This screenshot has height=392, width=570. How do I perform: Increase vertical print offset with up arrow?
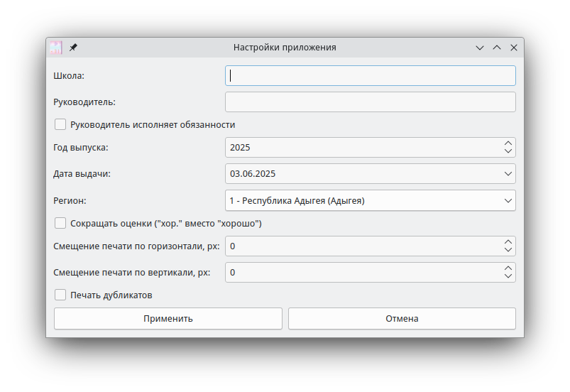pos(508,268)
